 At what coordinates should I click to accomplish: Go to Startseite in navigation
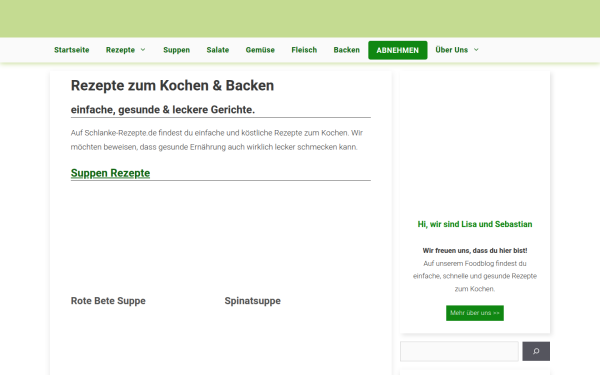click(72, 50)
